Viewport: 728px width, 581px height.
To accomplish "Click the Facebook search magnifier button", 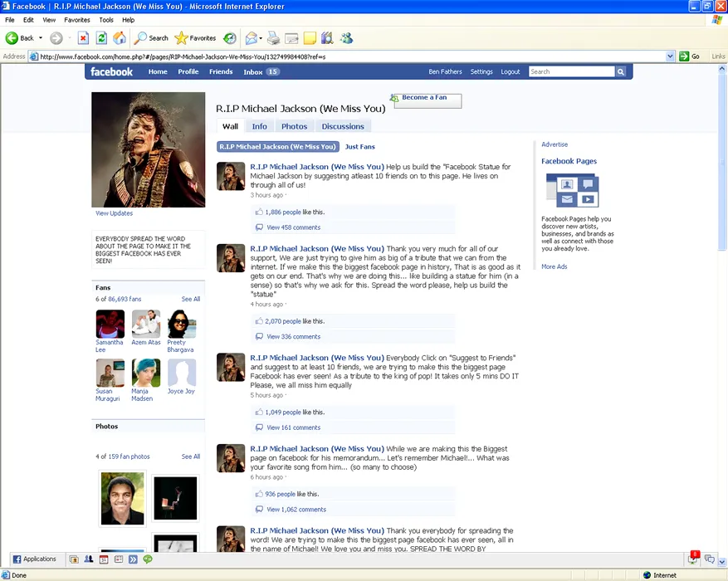I will coord(621,71).
